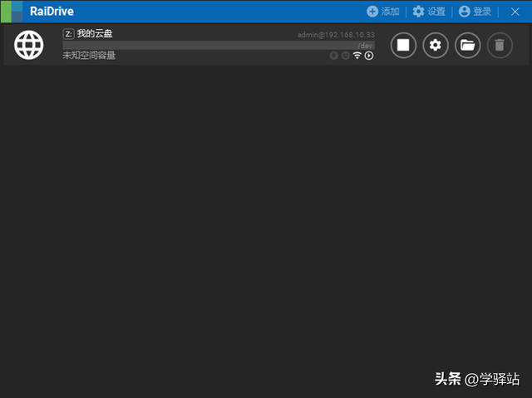Open 我的云盘 drive folder in explorer
Image resolution: width=532 pixels, height=398 pixels.
pyautogui.click(x=467, y=45)
